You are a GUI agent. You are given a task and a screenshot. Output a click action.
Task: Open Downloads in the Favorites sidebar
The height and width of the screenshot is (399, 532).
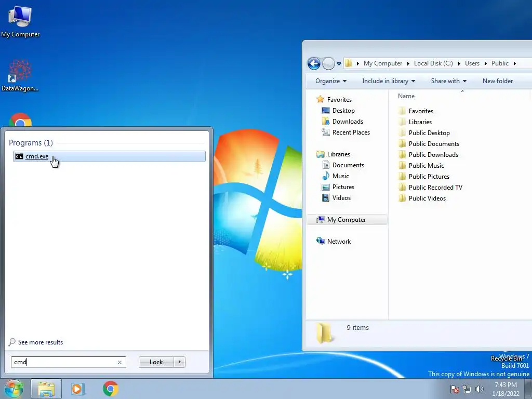point(342,122)
